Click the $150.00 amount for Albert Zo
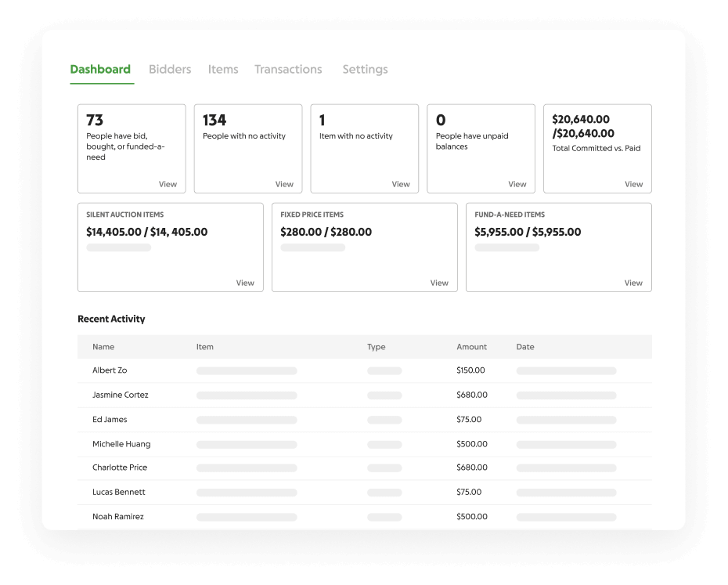 click(x=470, y=370)
